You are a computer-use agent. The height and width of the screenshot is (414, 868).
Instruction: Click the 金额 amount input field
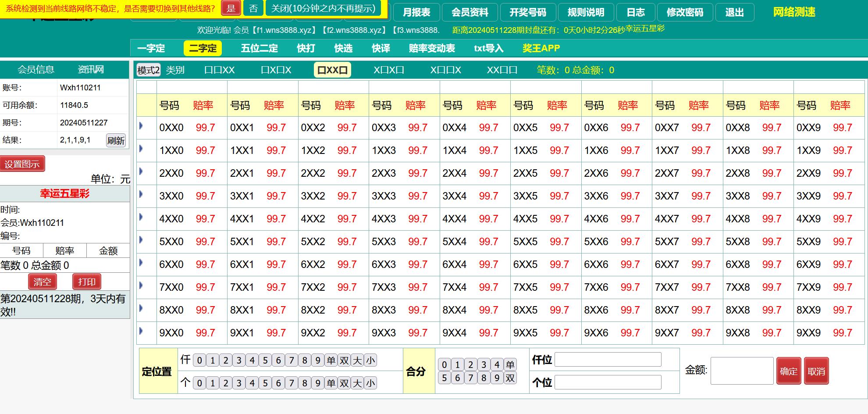click(x=742, y=371)
